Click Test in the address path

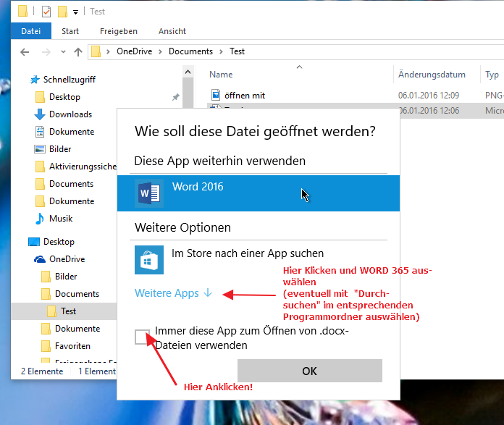click(237, 51)
